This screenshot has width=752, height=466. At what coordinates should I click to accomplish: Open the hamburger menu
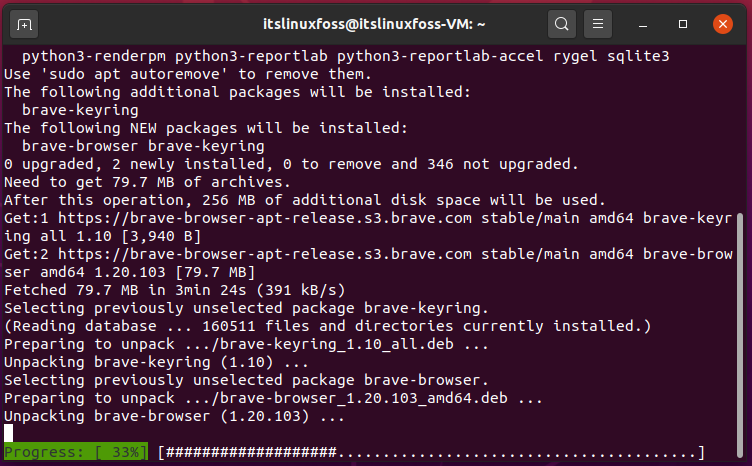point(598,24)
